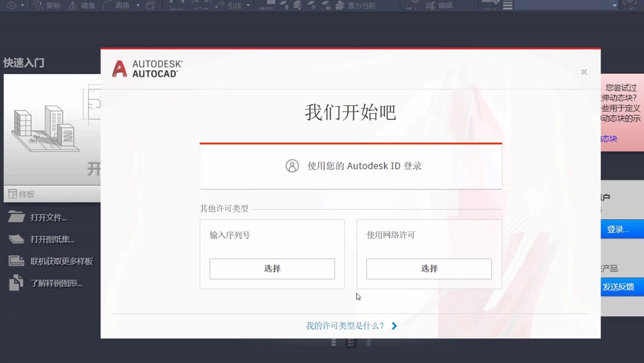Open the 动态块 link in the tip panel
This screenshot has width=644, height=363.
coord(608,139)
